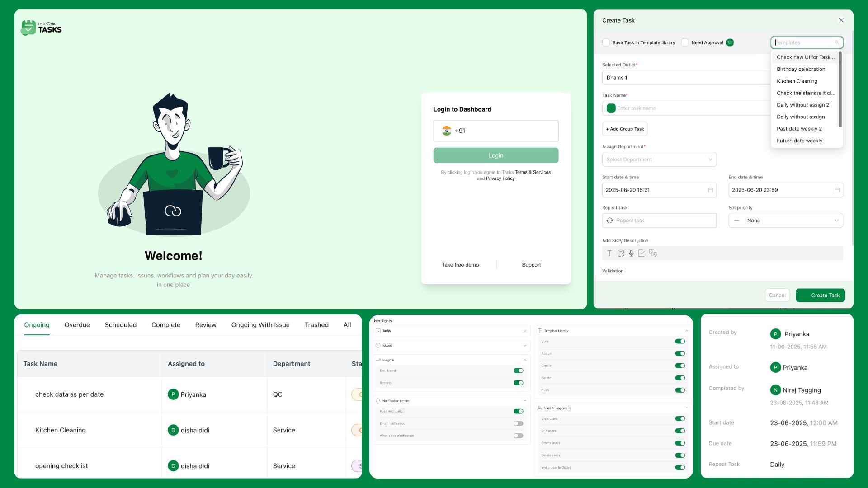This screenshot has height=488, width=868.
Task: Switch to the Overdue tab
Action: click(x=77, y=325)
